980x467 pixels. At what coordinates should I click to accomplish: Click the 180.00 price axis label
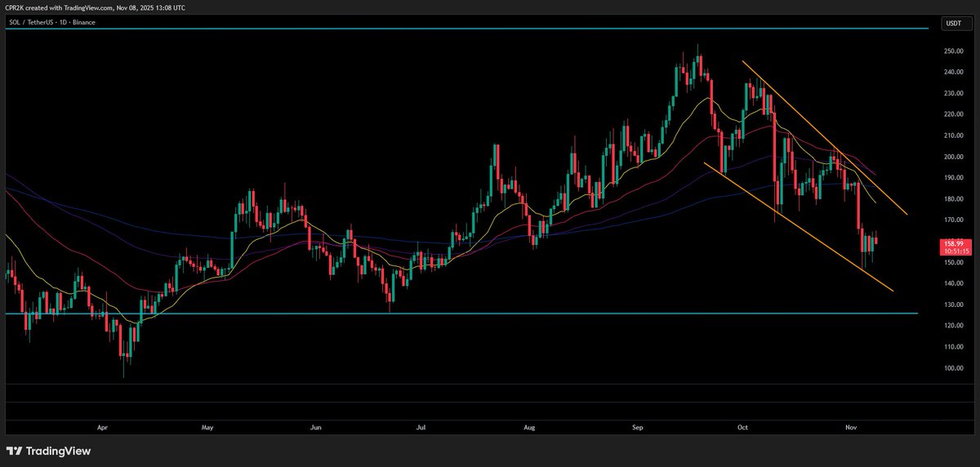(x=954, y=198)
